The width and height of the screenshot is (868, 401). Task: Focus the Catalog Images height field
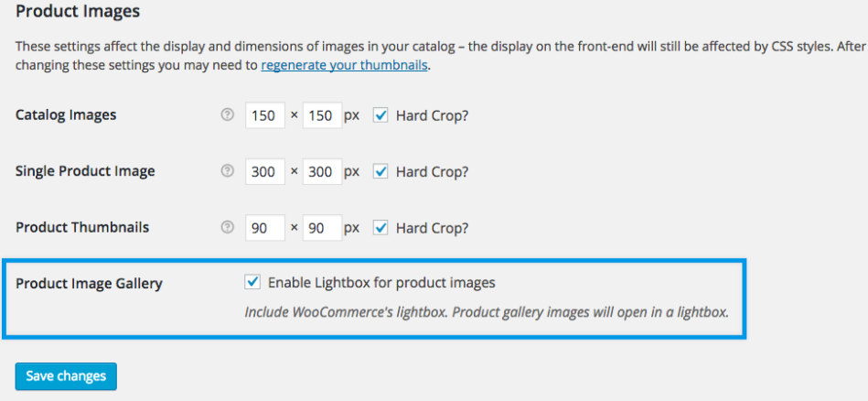click(323, 115)
